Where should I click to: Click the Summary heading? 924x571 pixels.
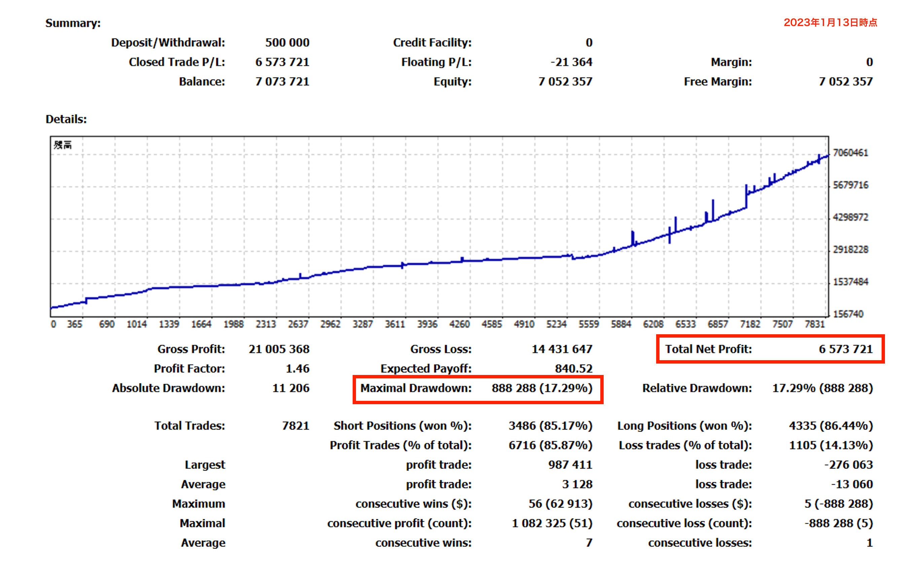(x=73, y=23)
